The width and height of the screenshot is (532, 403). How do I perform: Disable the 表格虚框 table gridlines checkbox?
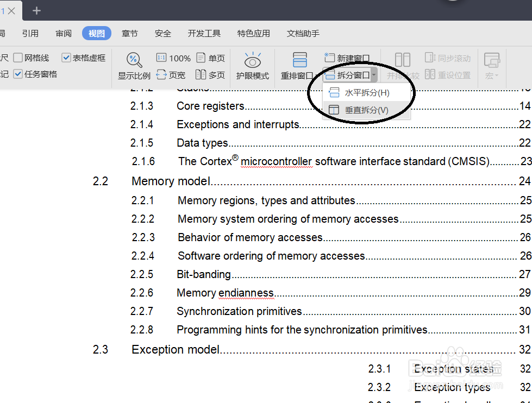click(x=66, y=57)
